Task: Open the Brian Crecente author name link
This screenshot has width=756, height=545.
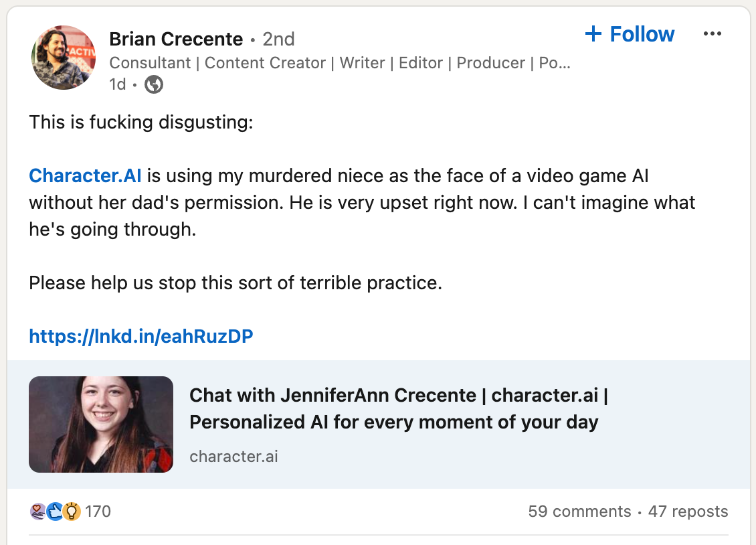Action: point(176,39)
